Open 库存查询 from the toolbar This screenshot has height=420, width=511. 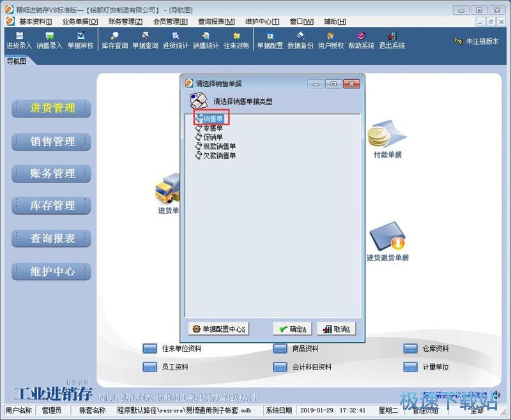[114, 41]
